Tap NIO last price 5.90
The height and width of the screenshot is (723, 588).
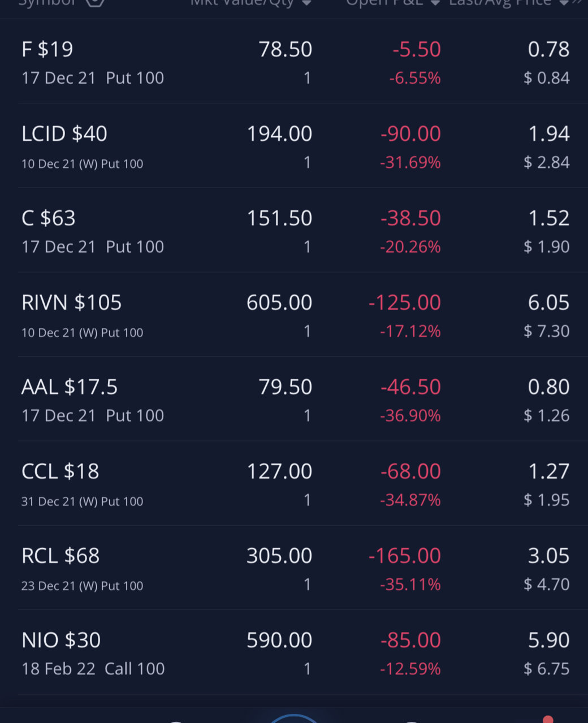click(x=548, y=640)
